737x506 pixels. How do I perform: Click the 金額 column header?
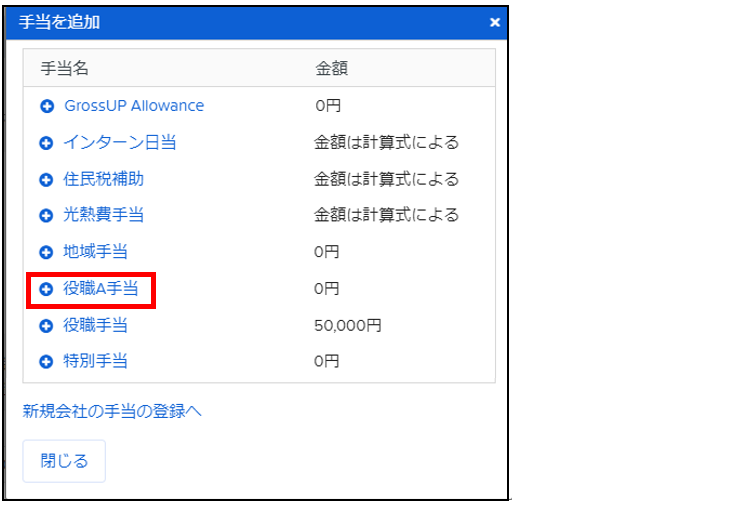click(x=331, y=69)
